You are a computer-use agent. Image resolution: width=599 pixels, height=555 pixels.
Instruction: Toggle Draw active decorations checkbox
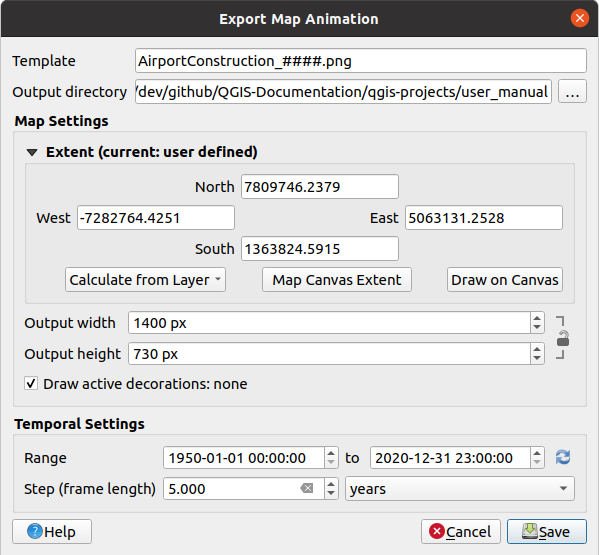31,383
